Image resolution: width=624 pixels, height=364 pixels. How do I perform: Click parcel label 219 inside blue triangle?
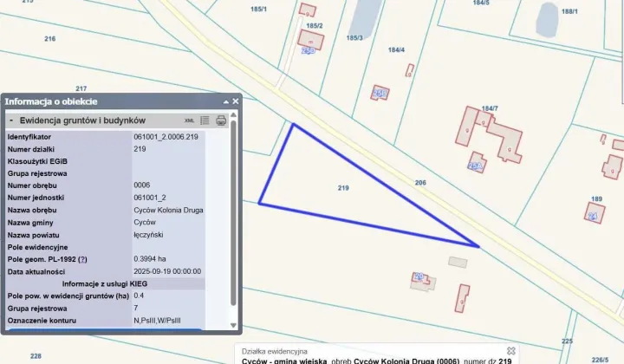pos(343,188)
